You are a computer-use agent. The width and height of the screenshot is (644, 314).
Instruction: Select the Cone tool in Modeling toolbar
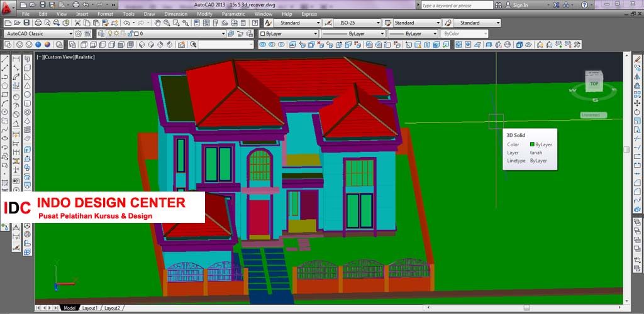click(27, 85)
